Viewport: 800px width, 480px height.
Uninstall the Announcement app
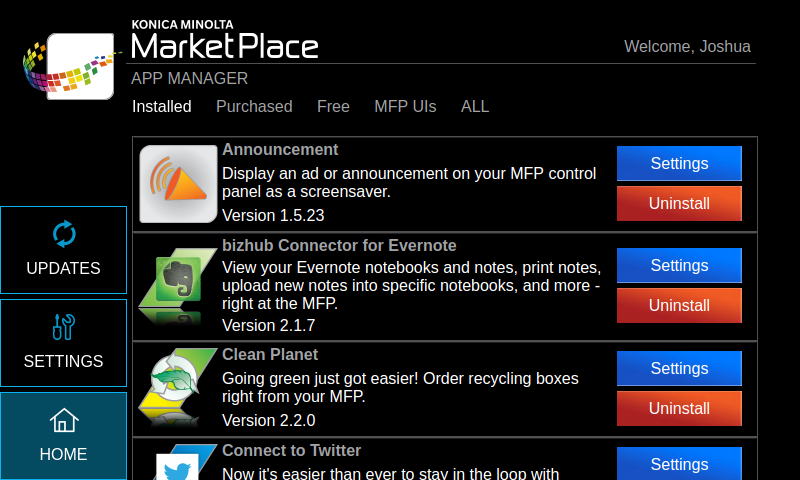(679, 203)
